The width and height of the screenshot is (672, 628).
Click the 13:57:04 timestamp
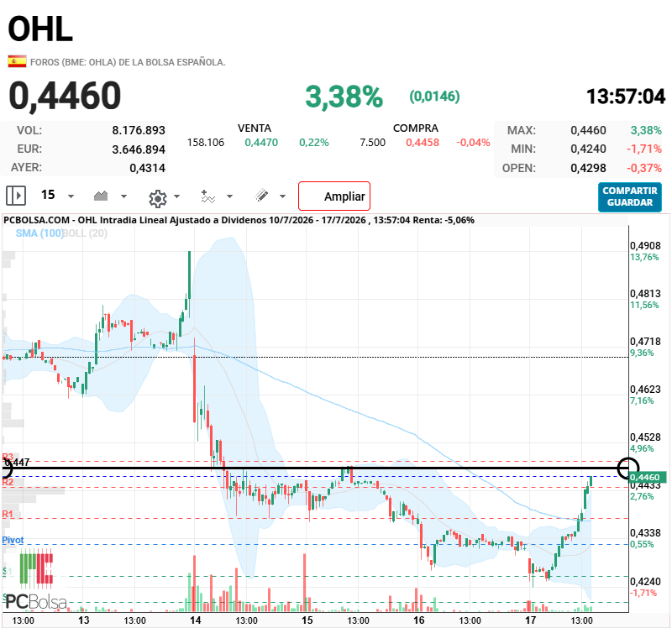pos(626,97)
